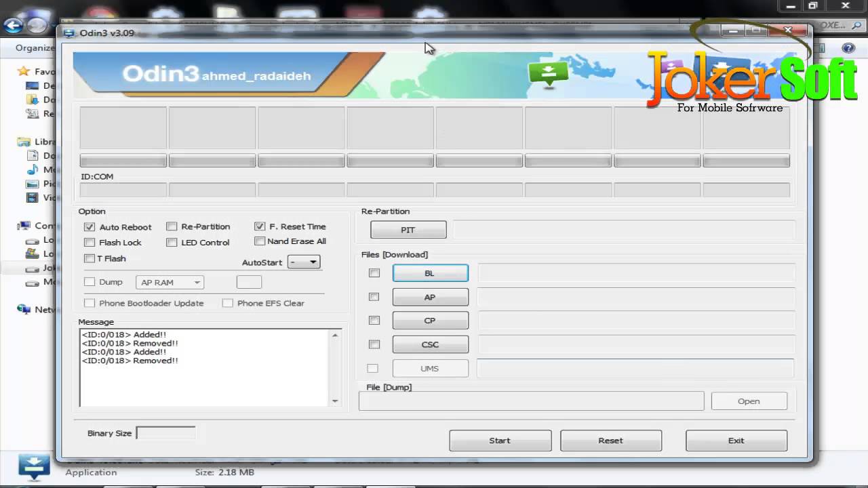Open Organize menu in Explorer
This screenshot has width=868, height=488.
35,48
